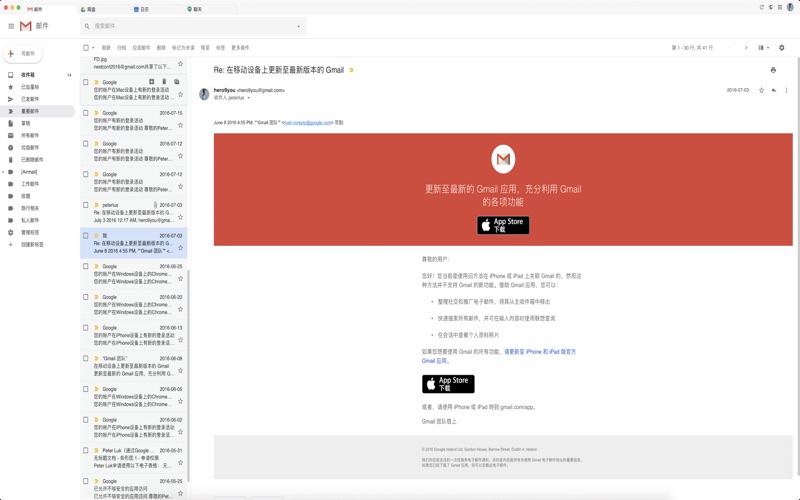800x500 pixels.
Task: Open the 收件箱 inbox folder
Action: 28,75
